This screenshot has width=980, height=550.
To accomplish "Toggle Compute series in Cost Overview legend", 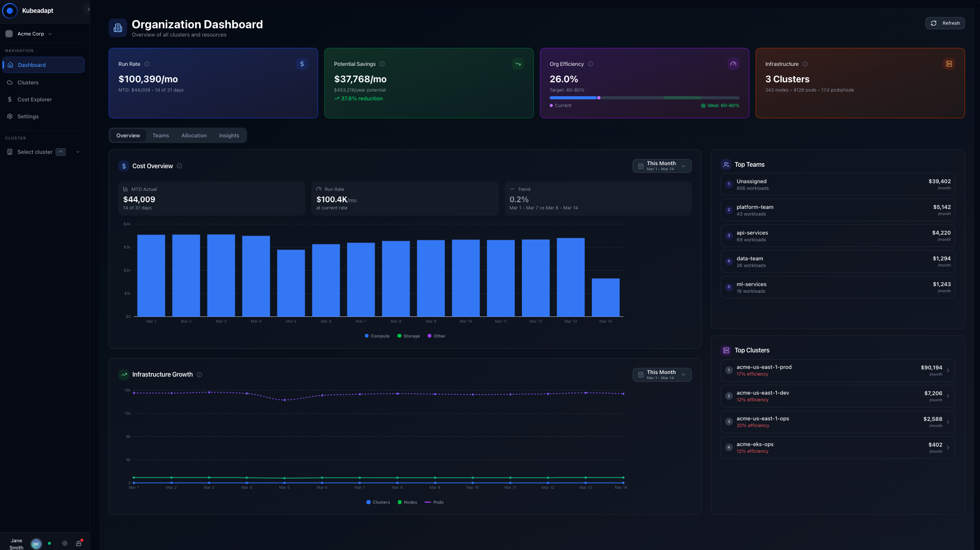I will pos(377,335).
